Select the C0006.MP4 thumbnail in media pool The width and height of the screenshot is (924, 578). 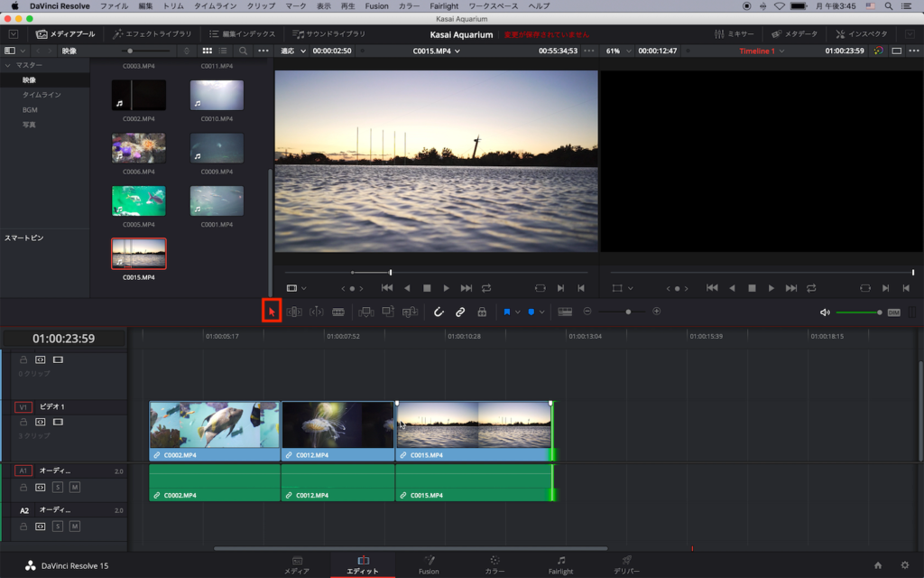pyautogui.click(x=139, y=148)
